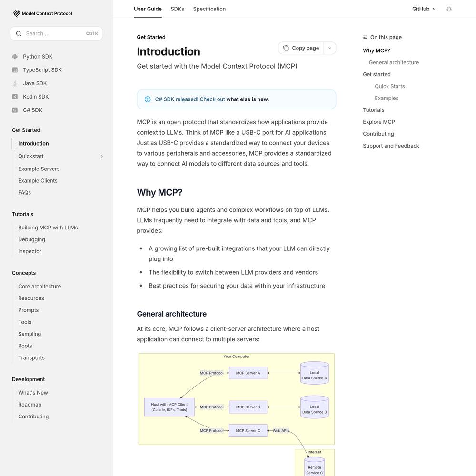Open Kotlin SDK in sidebar
This screenshot has width=476, height=476.
pos(36,97)
